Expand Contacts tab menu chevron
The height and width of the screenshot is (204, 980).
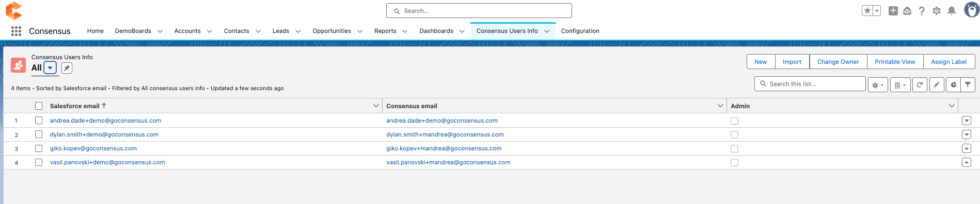[x=258, y=31]
